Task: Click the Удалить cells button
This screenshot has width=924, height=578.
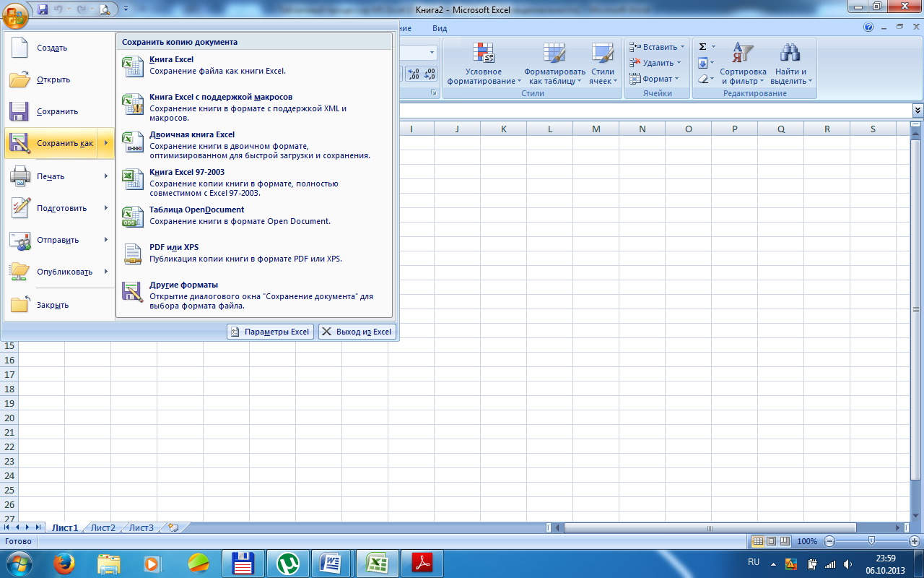Action: tap(655, 63)
